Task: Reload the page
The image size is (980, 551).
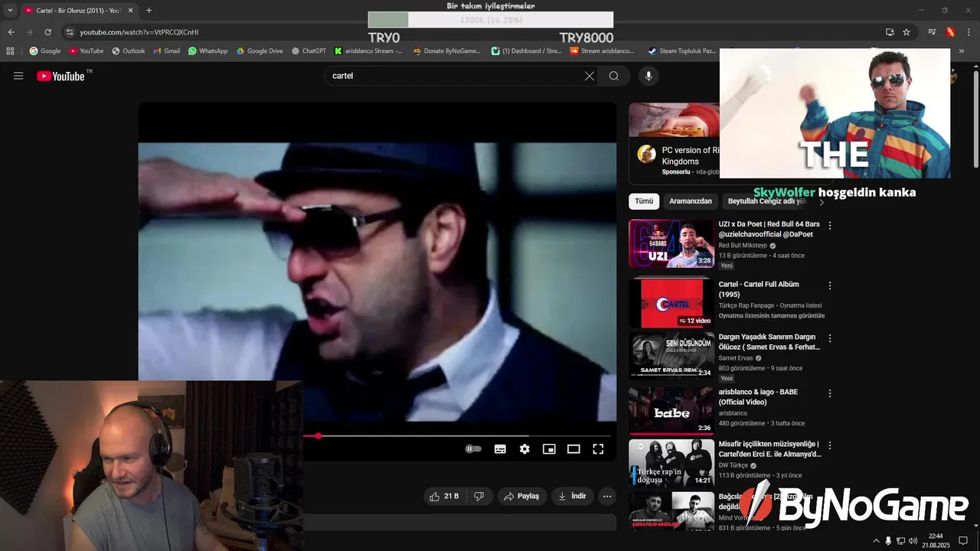Action: click(48, 32)
